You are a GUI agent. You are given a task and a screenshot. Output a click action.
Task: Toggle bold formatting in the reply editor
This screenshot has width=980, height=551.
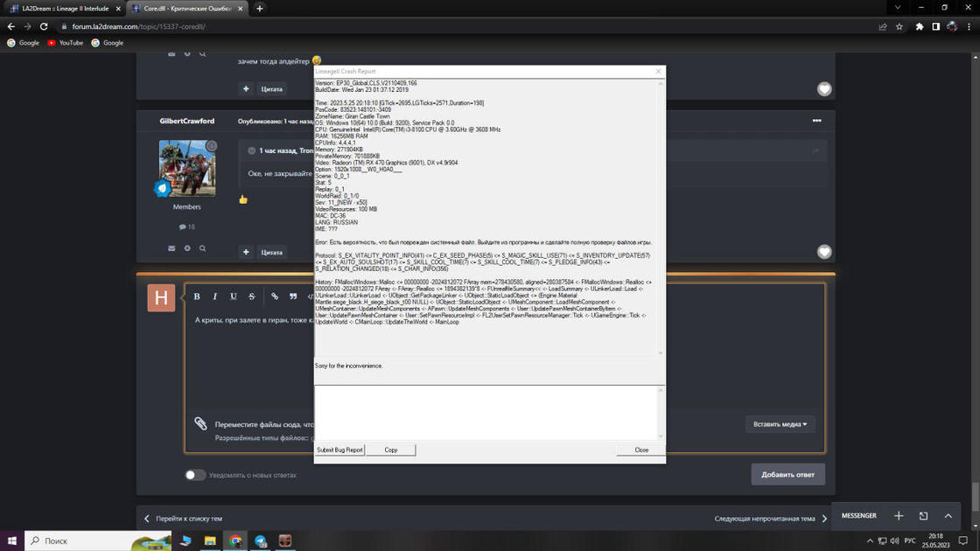coord(197,296)
